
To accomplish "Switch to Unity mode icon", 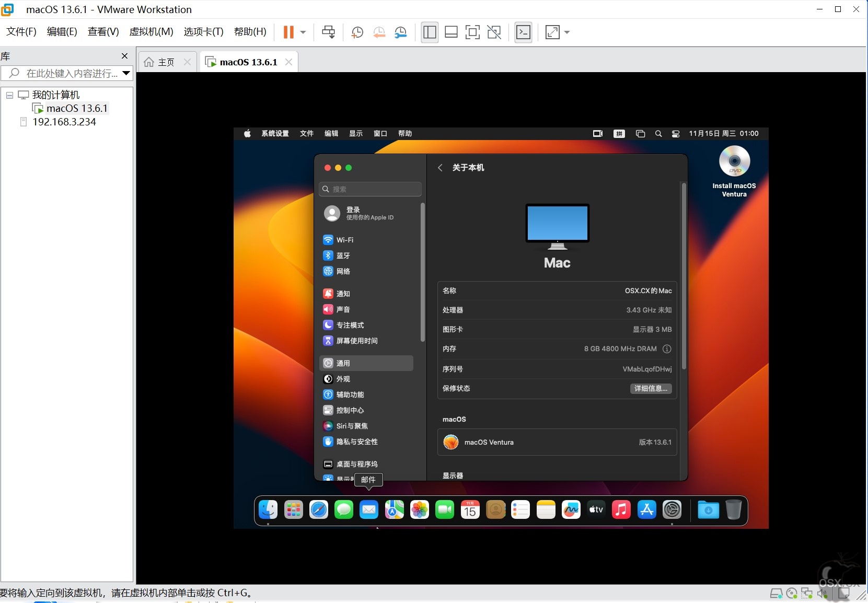I will point(494,32).
